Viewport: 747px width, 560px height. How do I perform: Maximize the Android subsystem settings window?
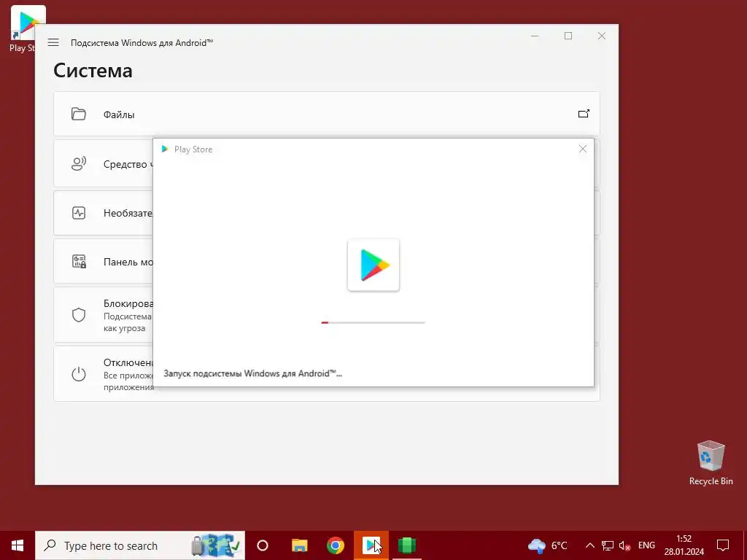[x=568, y=36]
